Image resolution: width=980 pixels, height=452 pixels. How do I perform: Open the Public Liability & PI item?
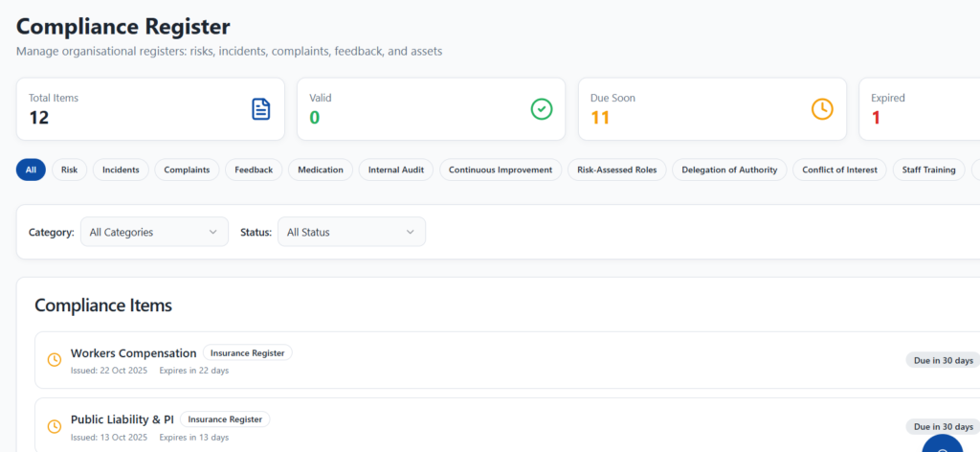[x=507, y=425]
